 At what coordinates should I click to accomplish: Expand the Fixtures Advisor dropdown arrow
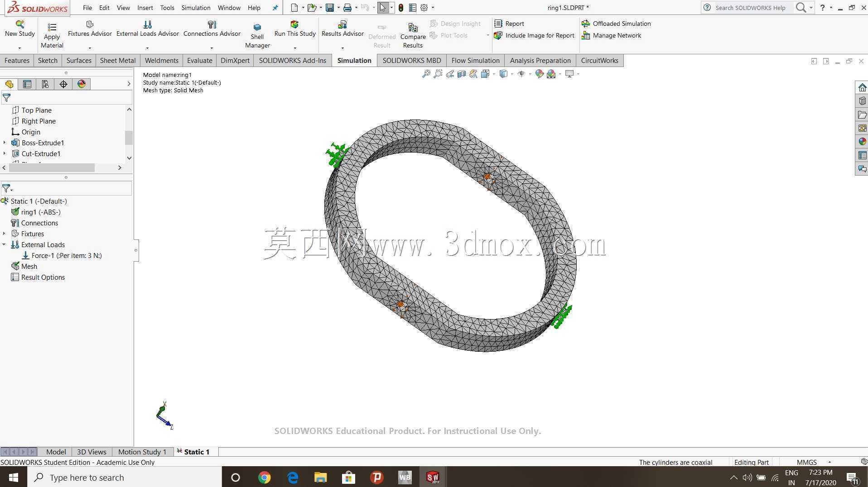point(90,48)
